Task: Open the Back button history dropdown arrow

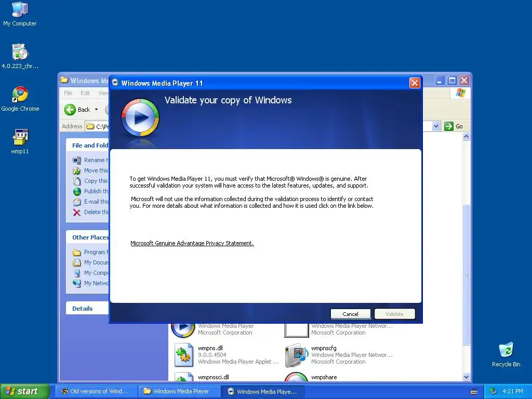Action: pyautogui.click(x=96, y=110)
